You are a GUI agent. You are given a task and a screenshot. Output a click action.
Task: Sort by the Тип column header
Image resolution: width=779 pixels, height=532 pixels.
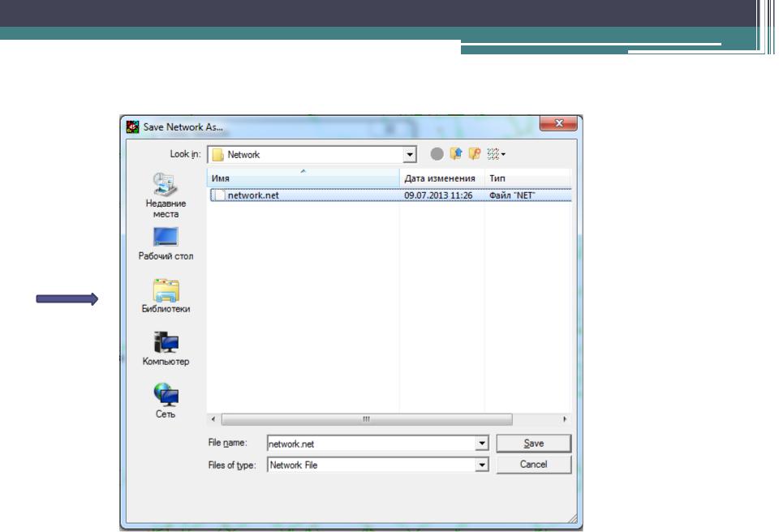pyautogui.click(x=527, y=178)
